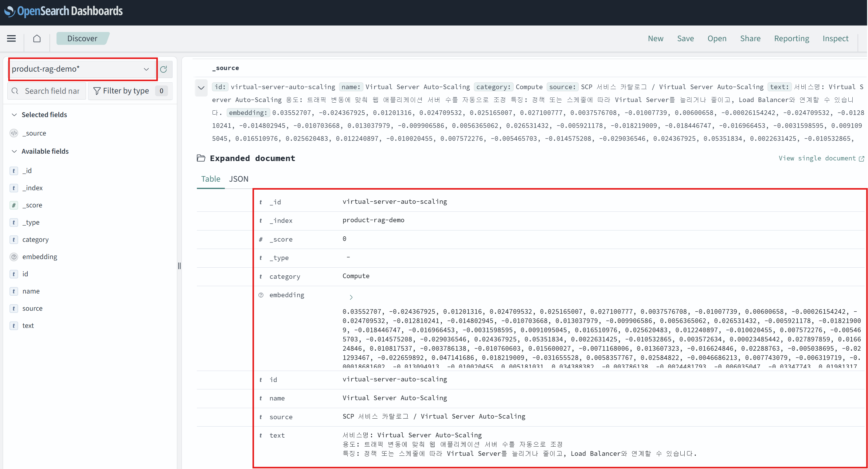Click the sidebar resize handle
This screenshot has height=469, width=868.
[x=179, y=266]
